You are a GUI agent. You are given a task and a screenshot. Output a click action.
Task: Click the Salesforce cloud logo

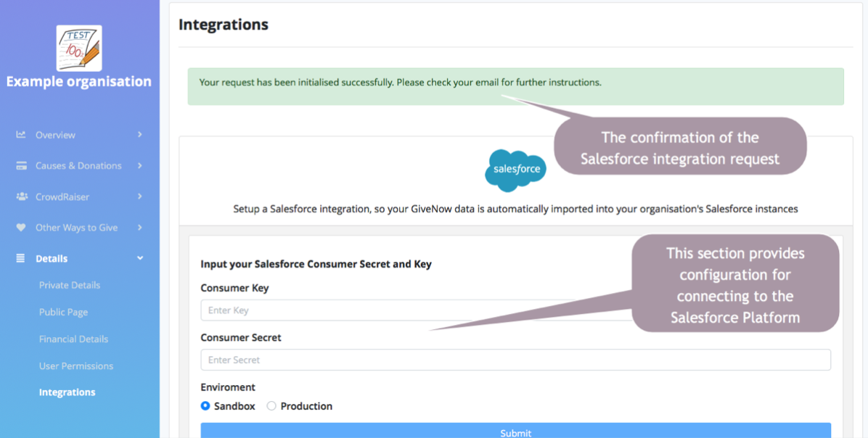click(516, 170)
